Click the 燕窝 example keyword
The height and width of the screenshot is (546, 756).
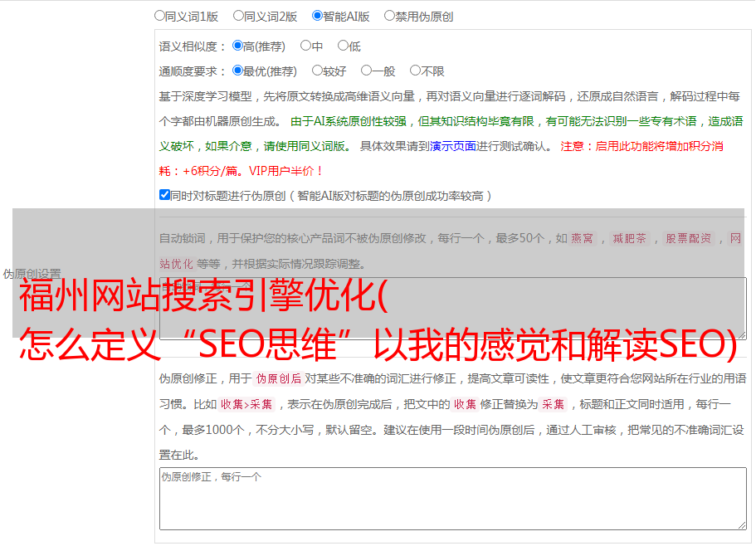583,238
